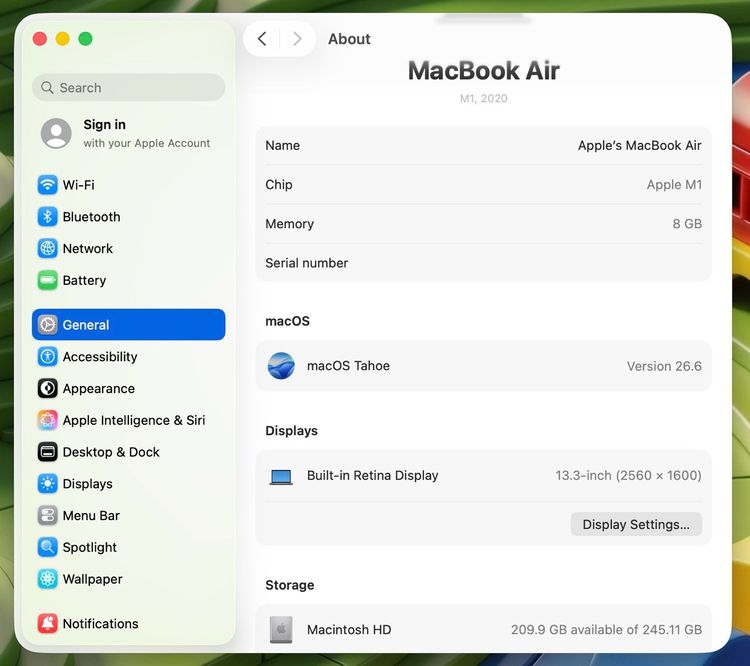The image size is (750, 666).
Task: Select Accessibility label in sidebar
Action: [x=100, y=357]
